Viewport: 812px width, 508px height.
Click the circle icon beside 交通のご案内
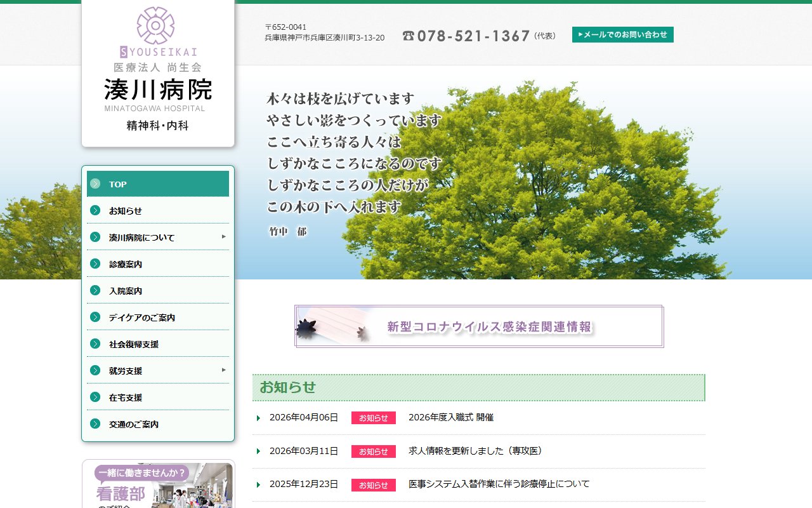(95, 424)
